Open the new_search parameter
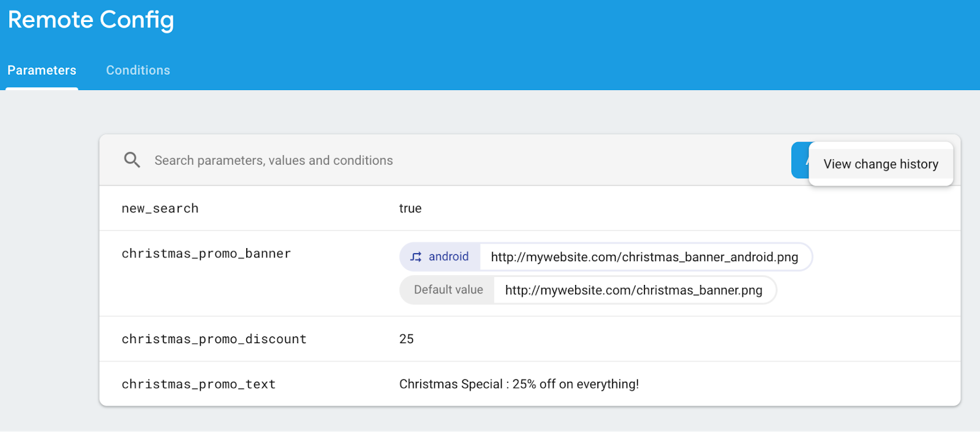Screen dimensions: 980x432 coord(160,208)
